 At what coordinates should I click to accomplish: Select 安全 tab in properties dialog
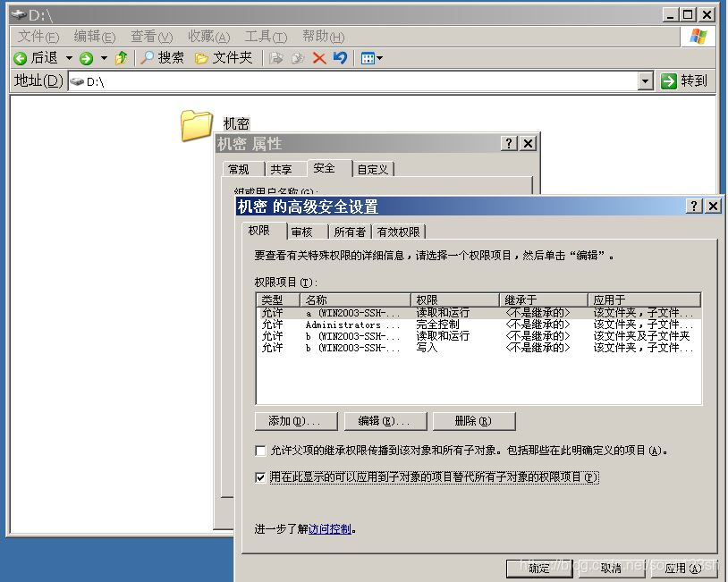[329, 168]
